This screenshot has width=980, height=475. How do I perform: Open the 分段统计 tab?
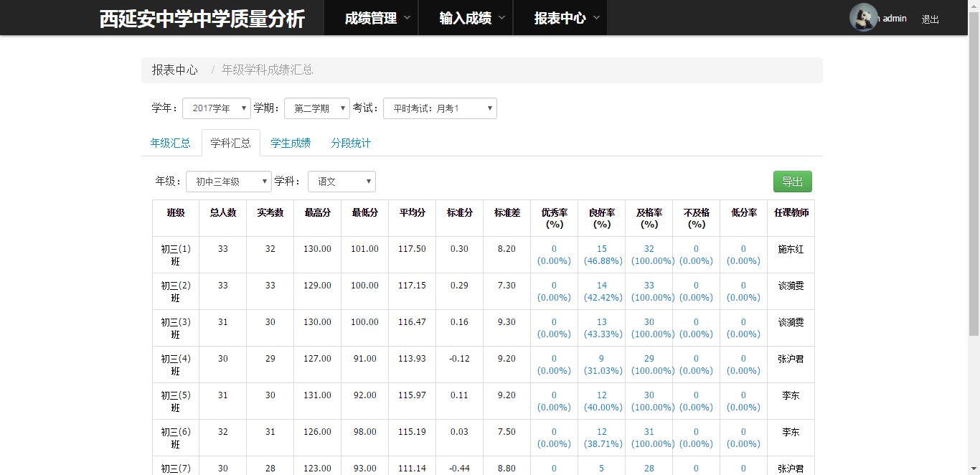click(351, 143)
